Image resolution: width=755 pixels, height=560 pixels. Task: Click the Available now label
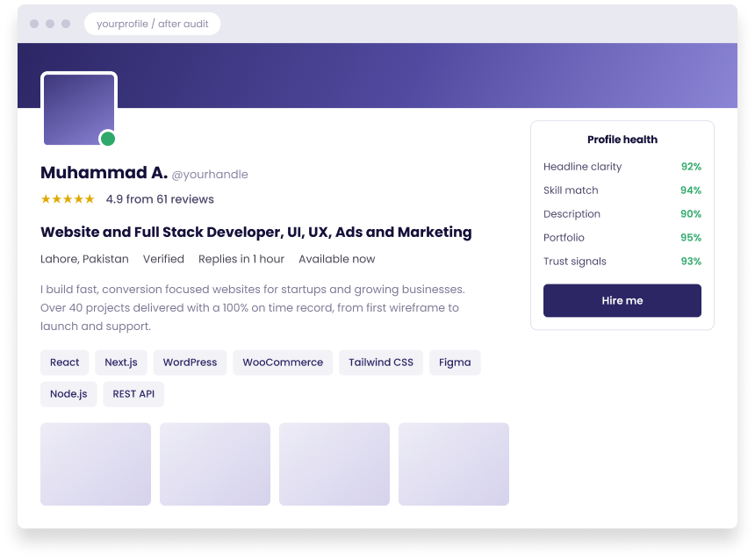click(336, 259)
